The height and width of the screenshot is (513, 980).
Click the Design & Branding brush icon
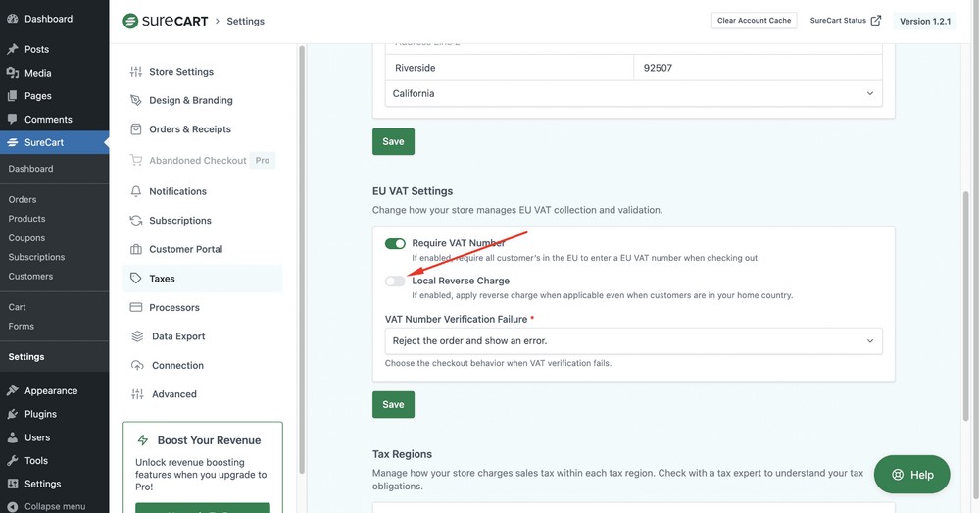(x=136, y=100)
